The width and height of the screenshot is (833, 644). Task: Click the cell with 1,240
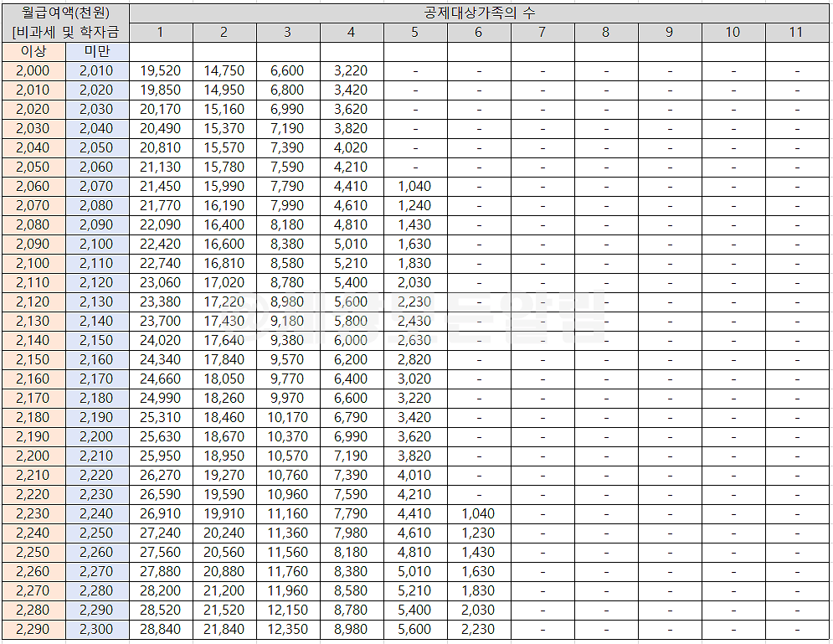tap(415, 206)
